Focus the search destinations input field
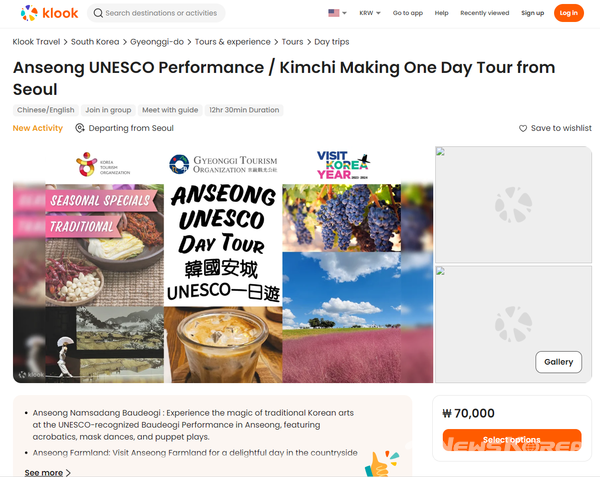600x477 pixels. click(x=161, y=13)
